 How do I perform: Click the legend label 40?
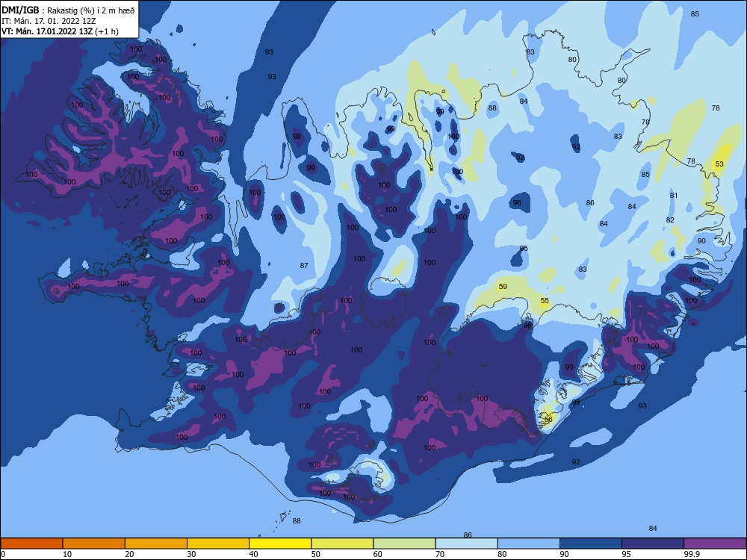click(x=253, y=554)
